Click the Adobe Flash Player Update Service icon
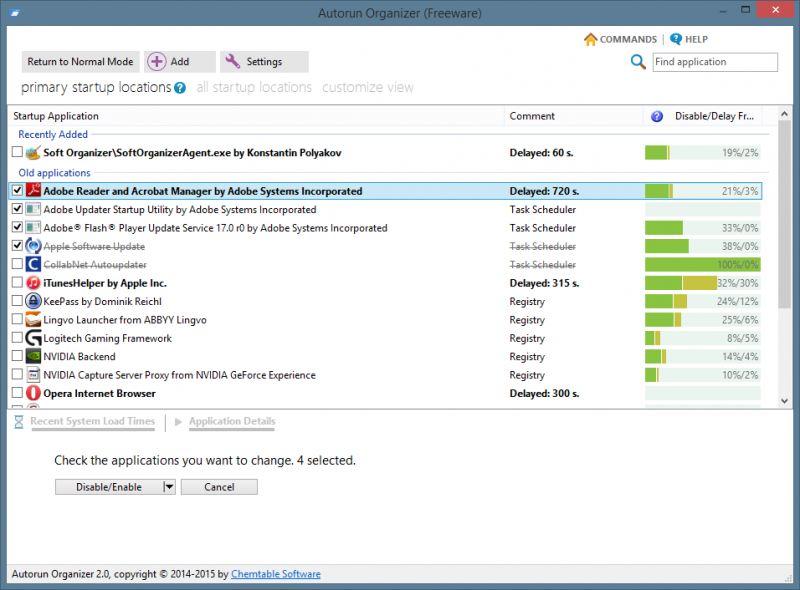Viewport: 800px width, 590px height. click(x=33, y=228)
